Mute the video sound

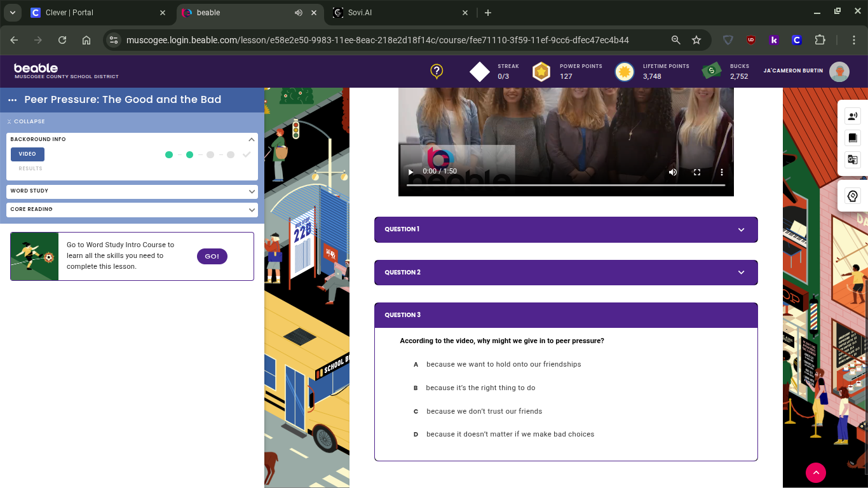click(x=673, y=172)
